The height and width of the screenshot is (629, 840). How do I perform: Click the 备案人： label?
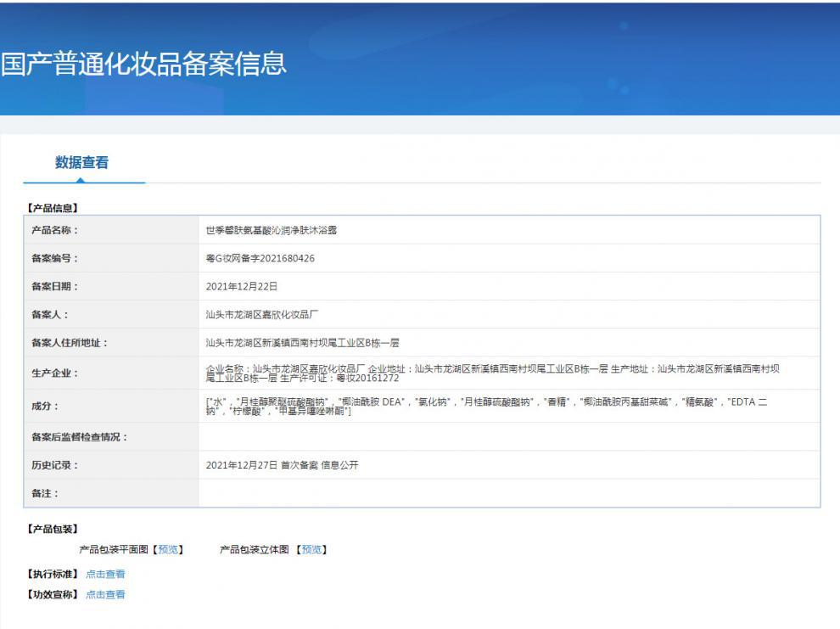pyautogui.click(x=50, y=315)
